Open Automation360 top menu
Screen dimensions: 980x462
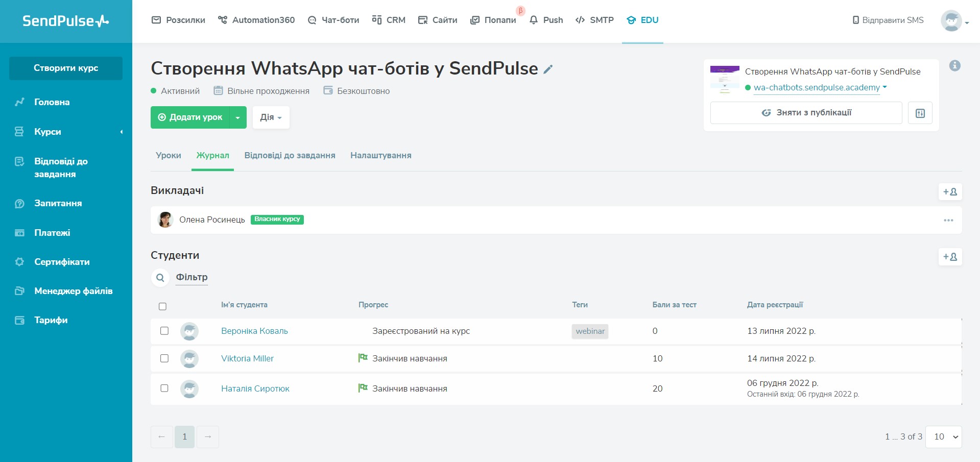coord(256,20)
